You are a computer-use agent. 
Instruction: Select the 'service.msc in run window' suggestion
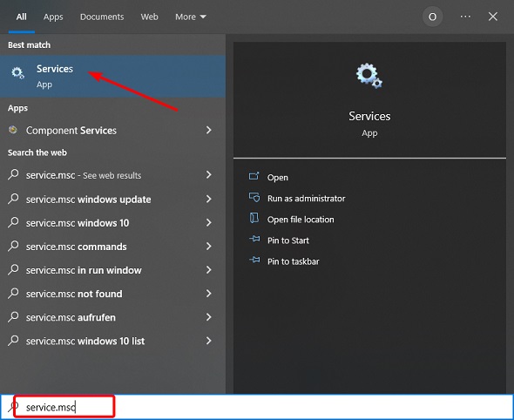tap(112, 270)
